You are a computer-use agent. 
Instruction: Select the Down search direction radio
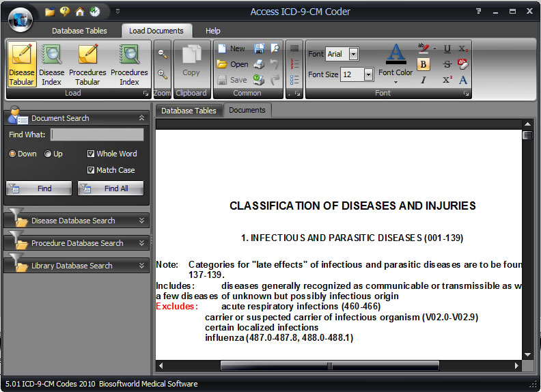(12, 154)
